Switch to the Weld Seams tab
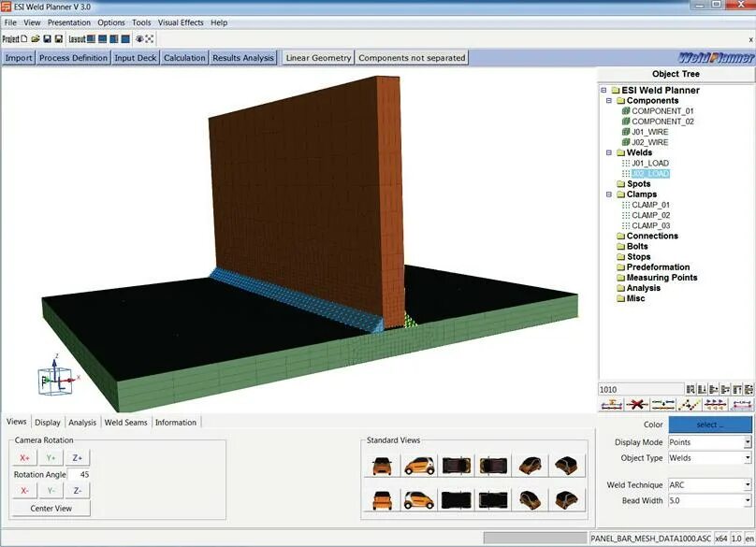Screen dimensions: 756x547 coord(125,423)
